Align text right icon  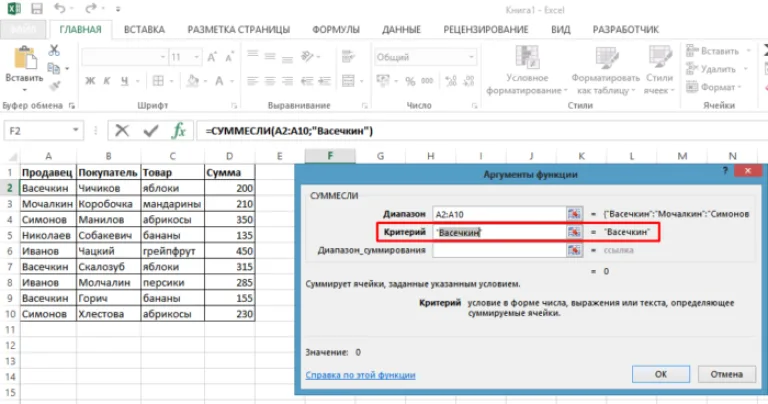click(x=288, y=81)
